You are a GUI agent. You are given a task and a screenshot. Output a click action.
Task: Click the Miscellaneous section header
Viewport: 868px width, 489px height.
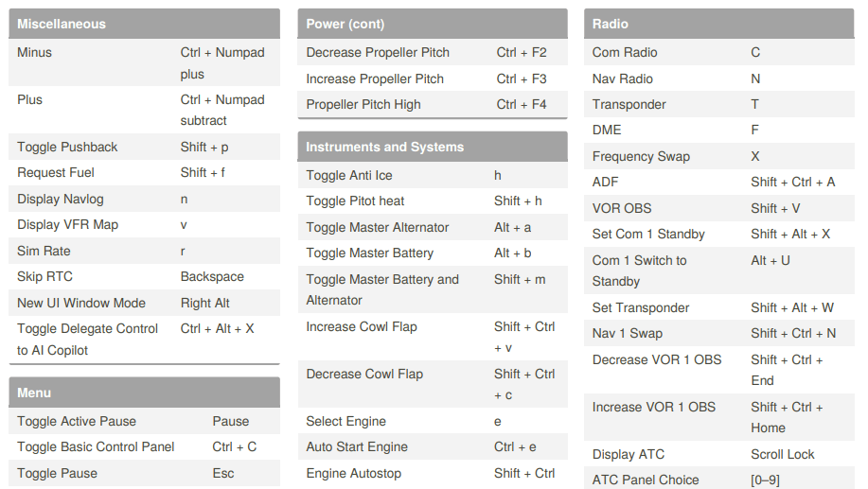pyautogui.click(x=62, y=24)
